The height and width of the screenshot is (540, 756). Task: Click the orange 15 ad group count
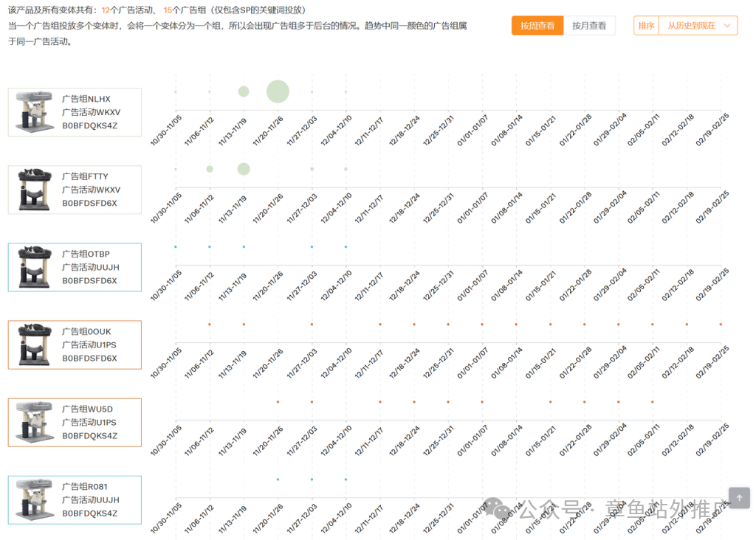pos(168,10)
